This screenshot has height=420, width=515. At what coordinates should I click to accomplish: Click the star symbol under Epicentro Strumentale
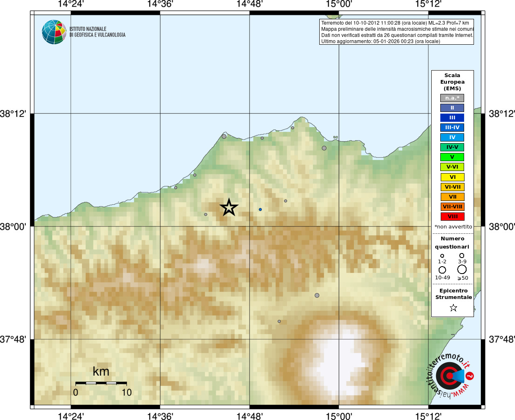coord(453,308)
